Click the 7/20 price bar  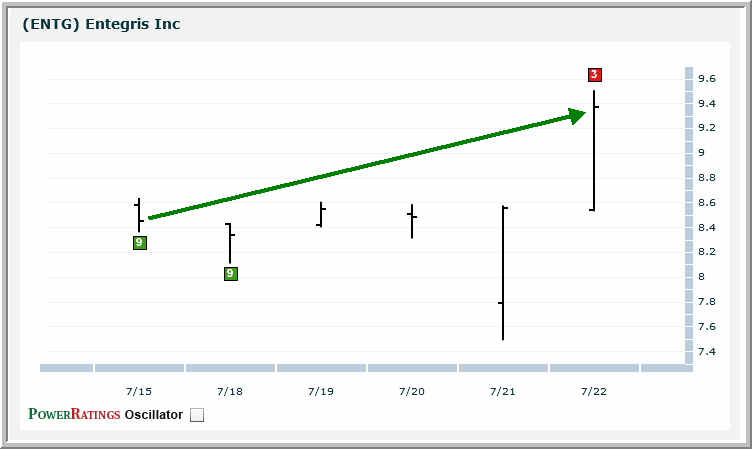tap(412, 221)
